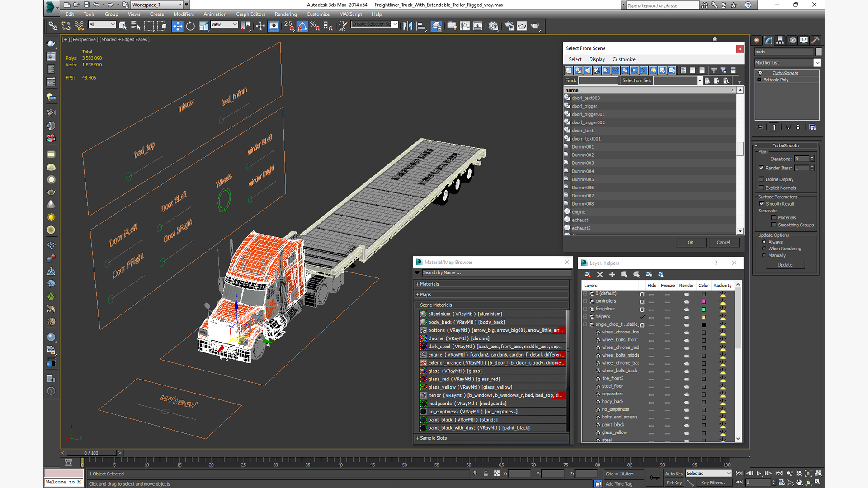Click Go to Start playback button
The image size is (868, 488).
739,473
